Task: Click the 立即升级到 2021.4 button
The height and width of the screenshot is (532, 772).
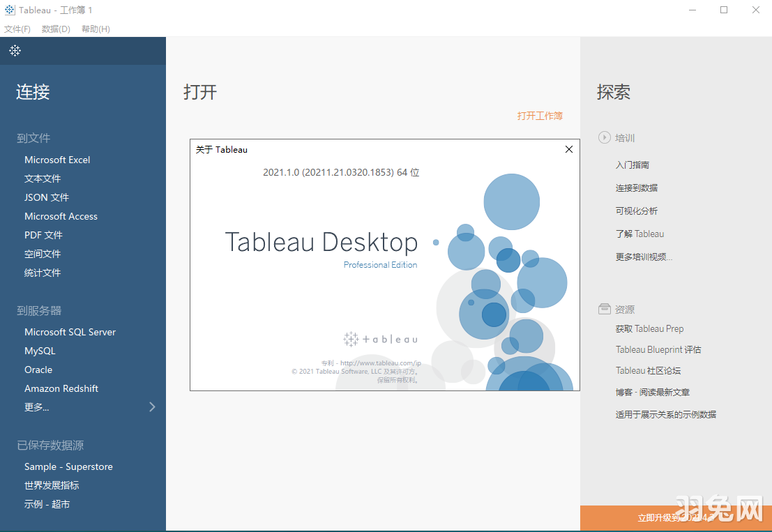Action: click(x=675, y=519)
